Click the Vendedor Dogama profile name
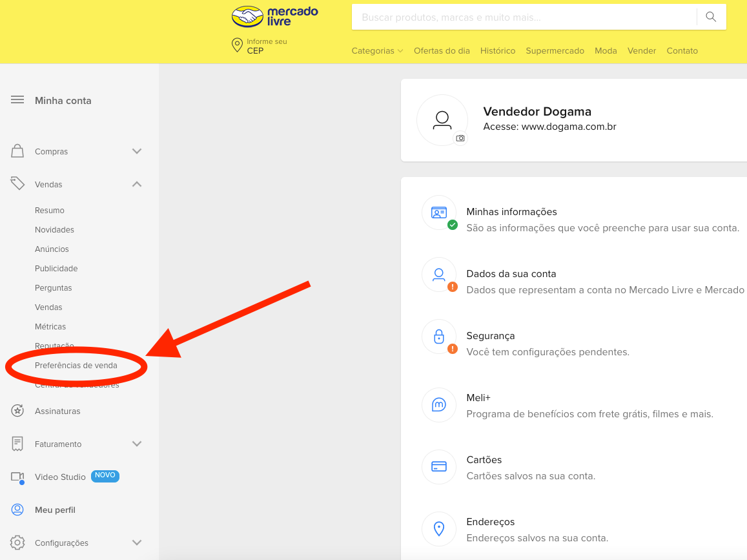The height and width of the screenshot is (560, 747). click(x=537, y=112)
